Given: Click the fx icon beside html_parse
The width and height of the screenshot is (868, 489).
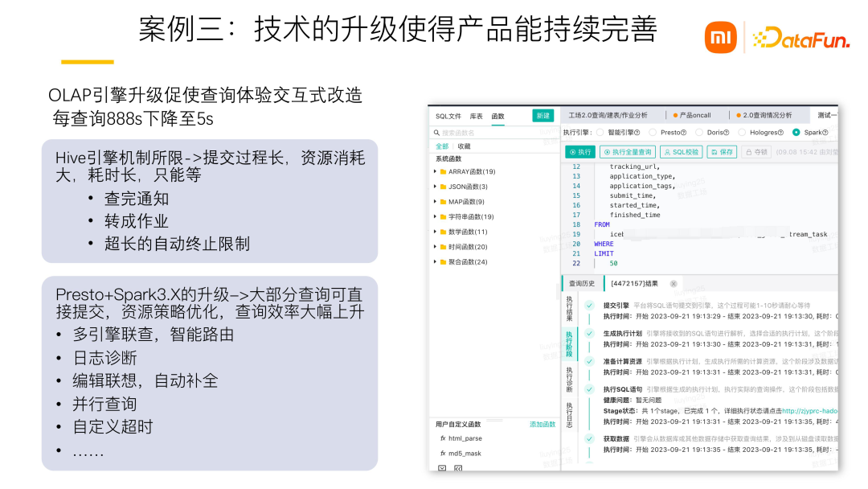Looking at the screenshot, I should point(443,438).
